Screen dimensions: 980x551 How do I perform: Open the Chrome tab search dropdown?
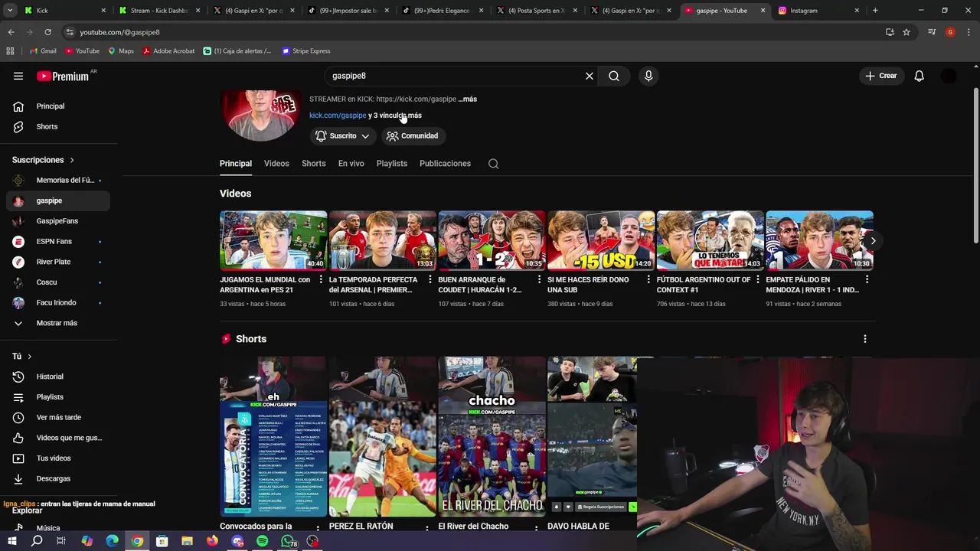point(11,11)
